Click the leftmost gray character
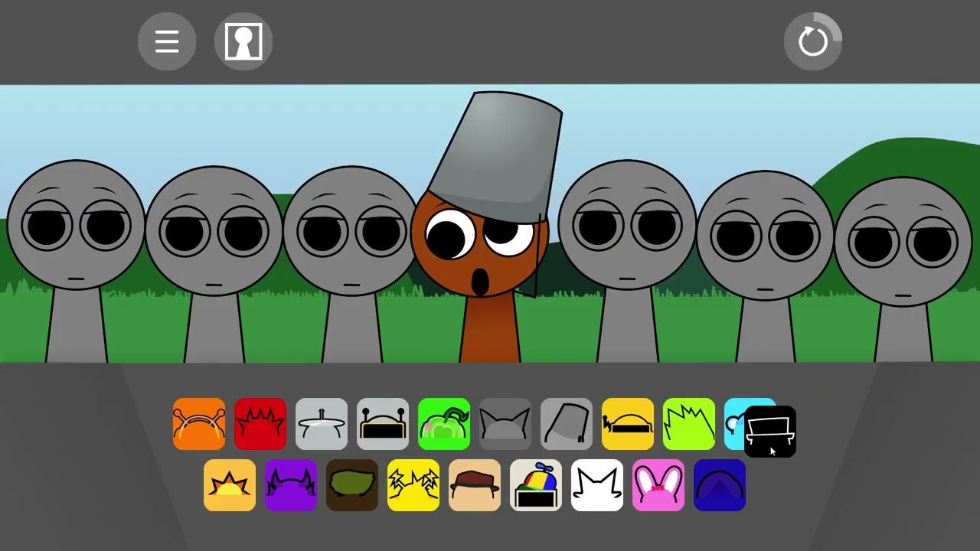980x551 pixels. click(x=76, y=260)
